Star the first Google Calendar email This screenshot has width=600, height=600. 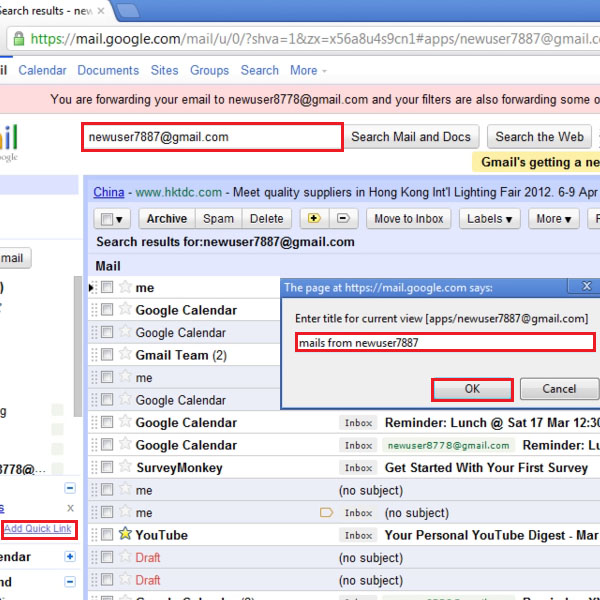point(125,308)
